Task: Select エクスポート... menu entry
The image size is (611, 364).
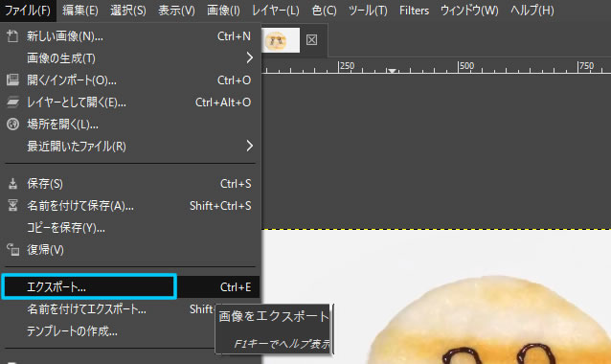Action: click(130, 287)
